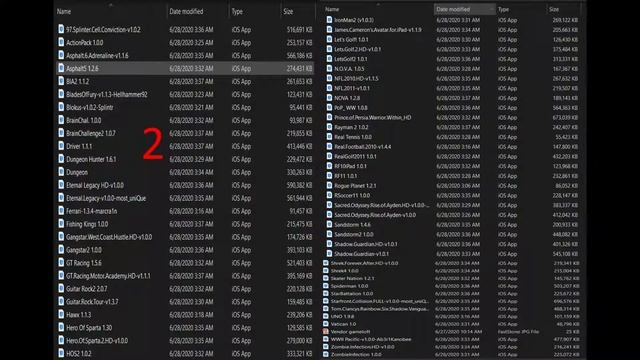Select the file name Eternal Legacy HD-v1.0.0
640x360 pixels.
pos(95,185)
